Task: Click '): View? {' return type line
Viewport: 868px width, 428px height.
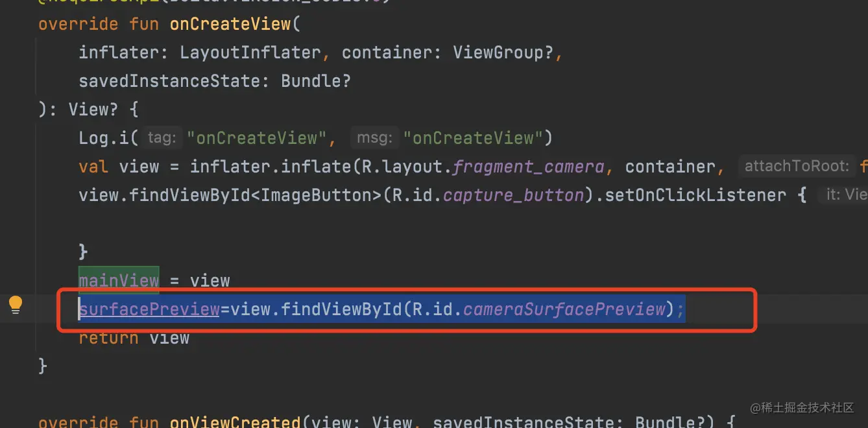Action: (88, 110)
